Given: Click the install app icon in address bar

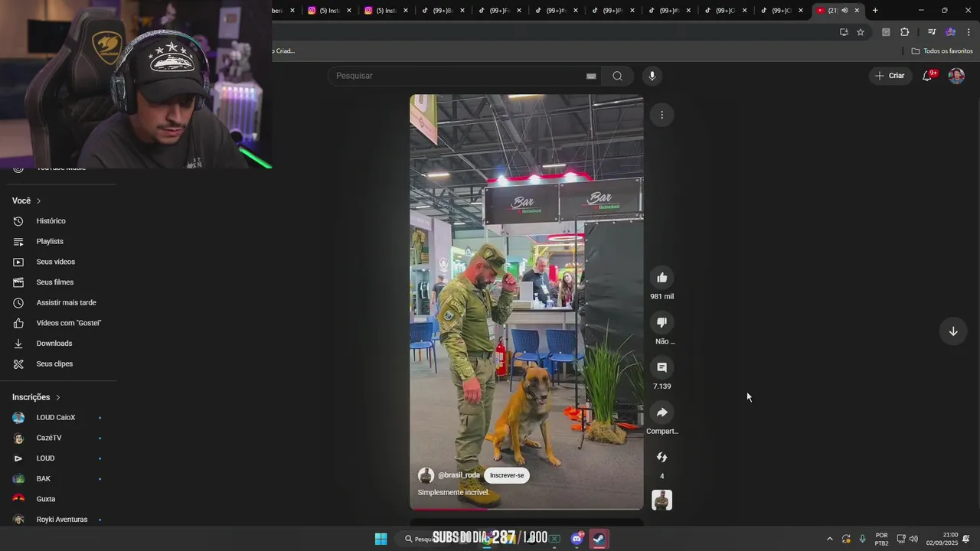Looking at the screenshot, I should click(844, 32).
